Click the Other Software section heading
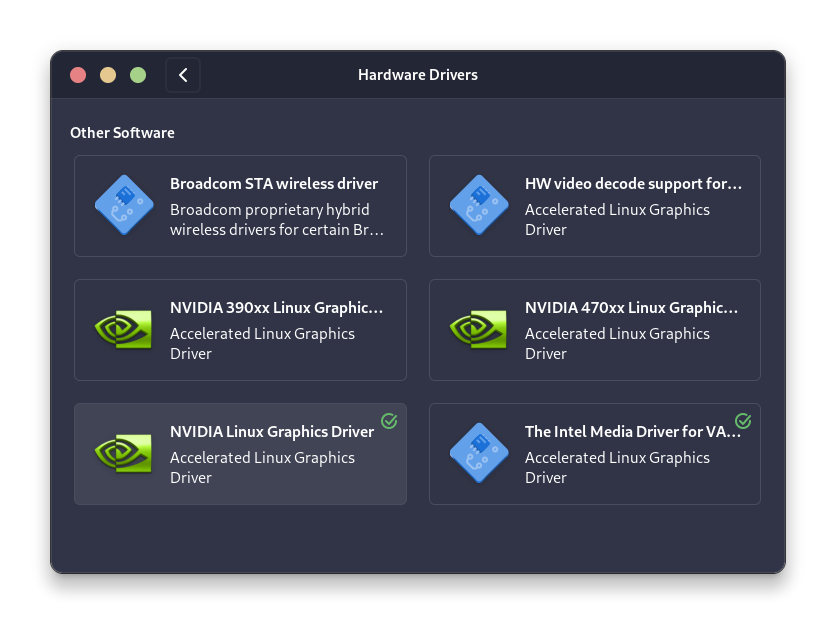Viewport: 836px width, 624px height. 122,133
